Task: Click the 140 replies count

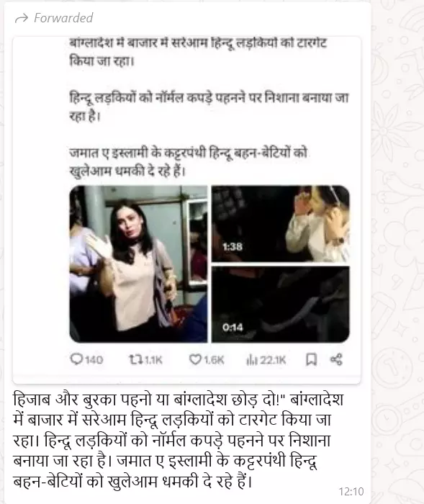Action: pos(94,360)
